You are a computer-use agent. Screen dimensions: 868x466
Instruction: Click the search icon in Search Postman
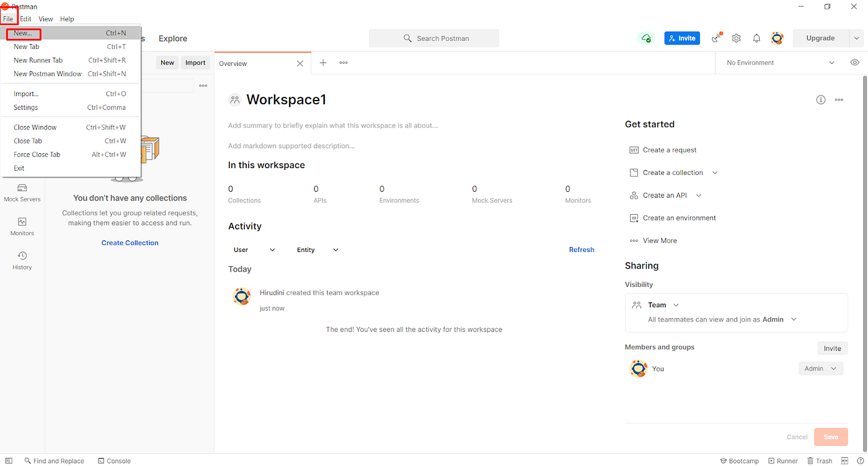(407, 38)
